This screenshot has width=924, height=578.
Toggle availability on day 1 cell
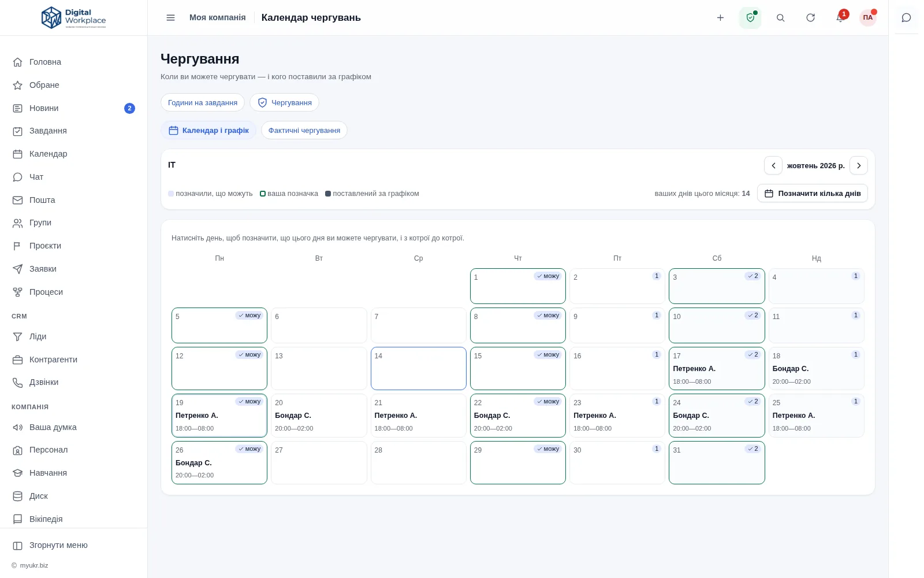[x=518, y=286]
